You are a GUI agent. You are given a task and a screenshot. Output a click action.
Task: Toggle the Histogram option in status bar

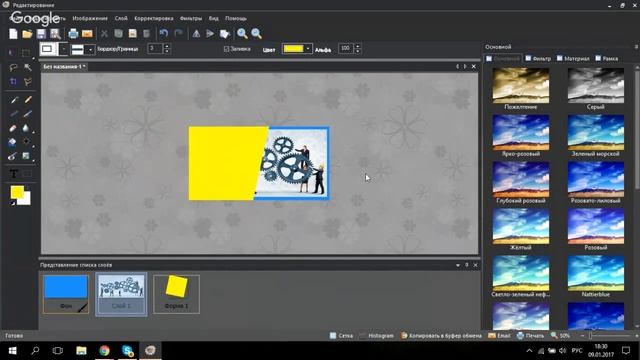pyautogui.click(x=376, y=336)
